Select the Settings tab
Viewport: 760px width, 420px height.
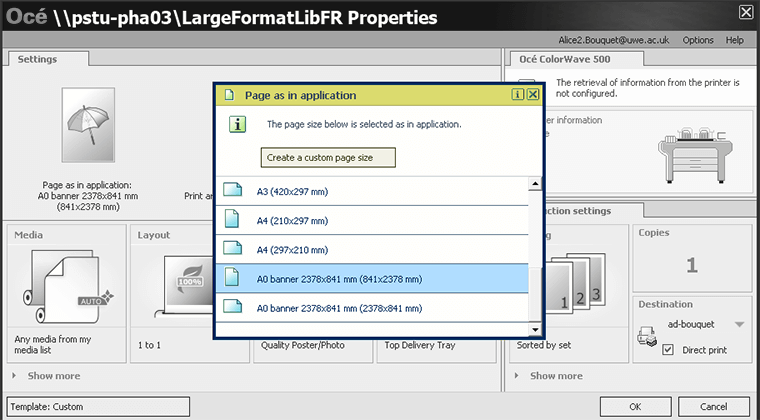coord(48,59)
